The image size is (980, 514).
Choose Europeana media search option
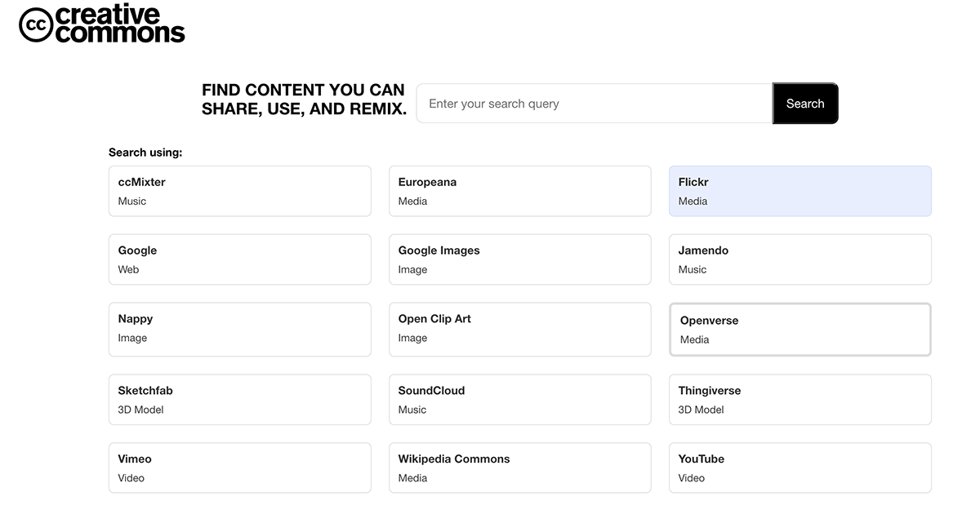[x=519, y=192]
